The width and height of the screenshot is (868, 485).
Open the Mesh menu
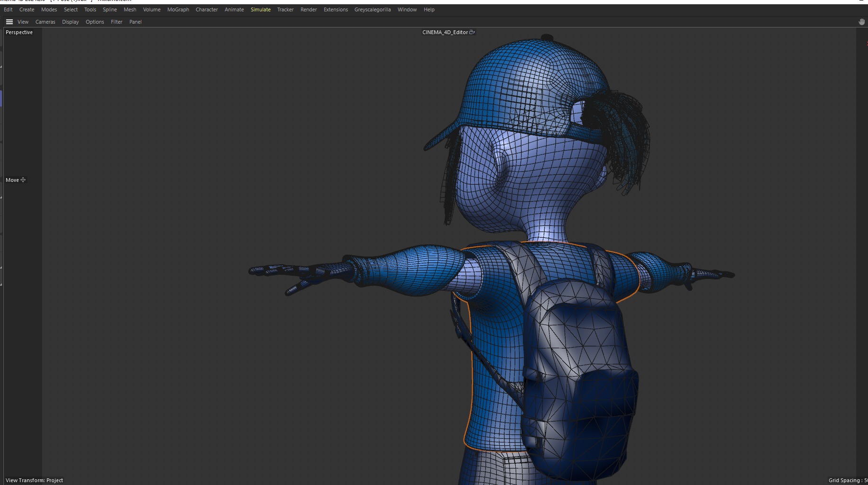(x=130, y=9)
